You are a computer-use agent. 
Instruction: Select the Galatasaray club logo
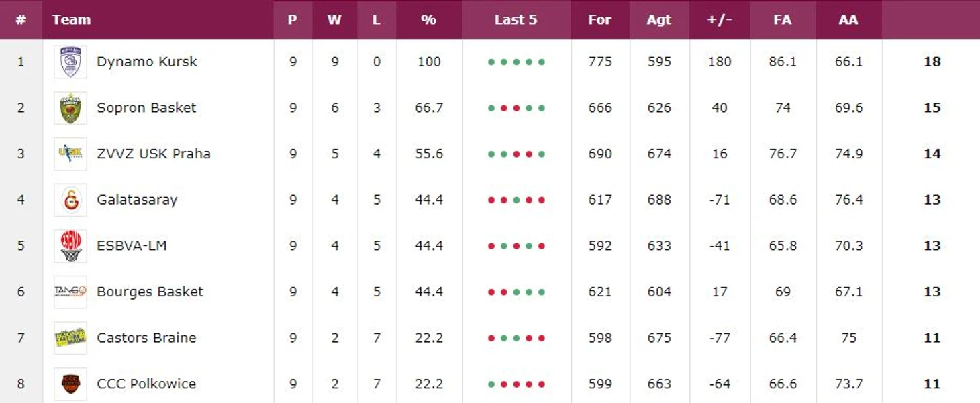[x=70, y=200]
